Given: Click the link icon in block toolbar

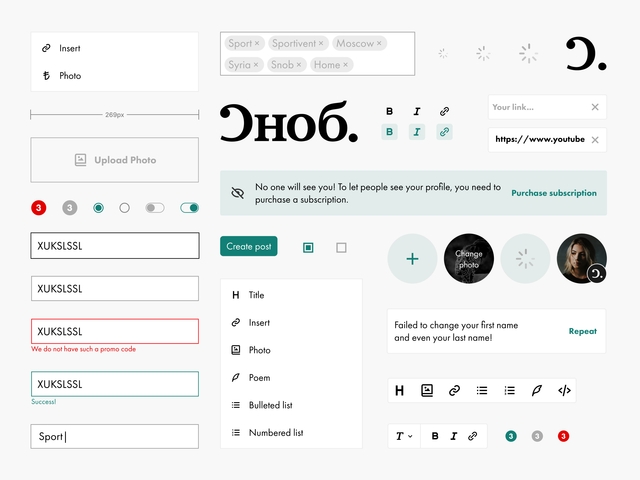Looking at the screenshot, I should pos(454,391).
